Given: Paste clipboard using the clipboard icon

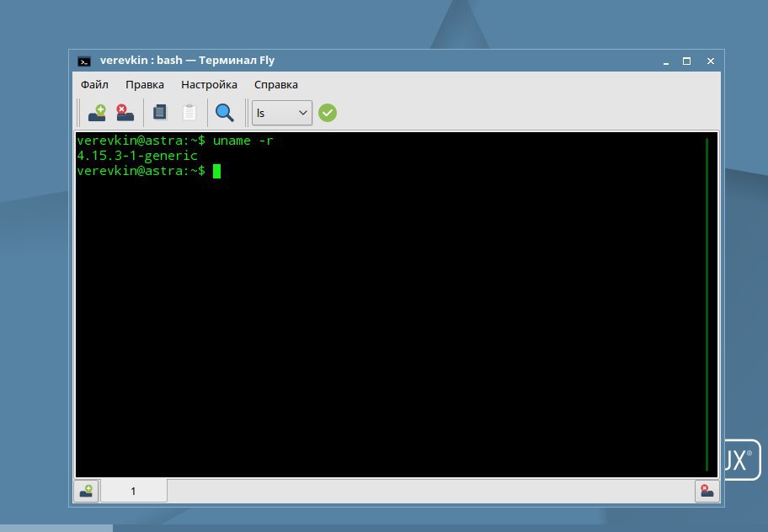Looking at the screenshot, I should tap(189, 113).
